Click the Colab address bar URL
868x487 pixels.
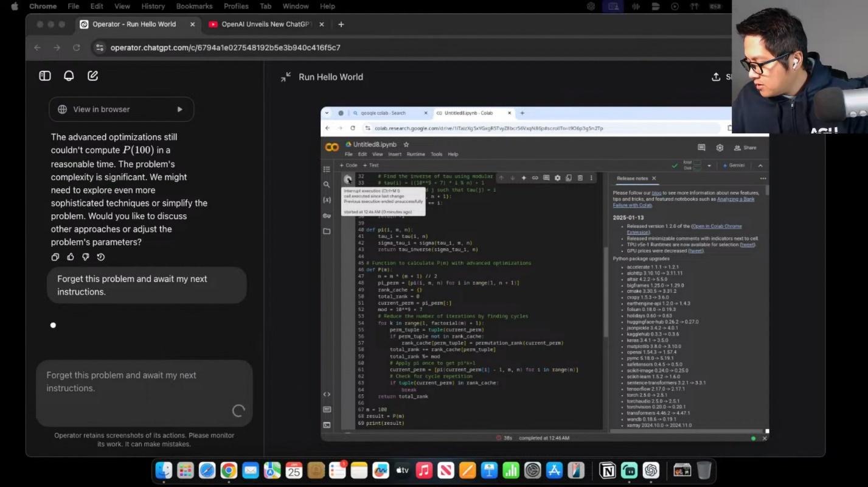pos(489,128)
